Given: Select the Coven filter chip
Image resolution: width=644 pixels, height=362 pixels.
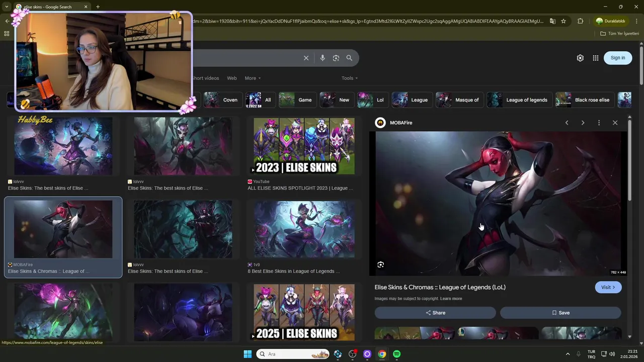Looking at the screenshot, I should tap(222, 100).
